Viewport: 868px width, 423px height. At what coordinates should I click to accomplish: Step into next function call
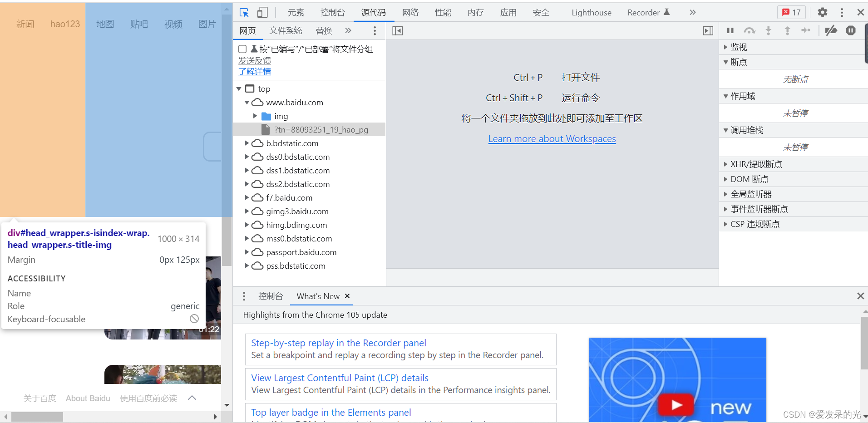(x=769, y=30)
